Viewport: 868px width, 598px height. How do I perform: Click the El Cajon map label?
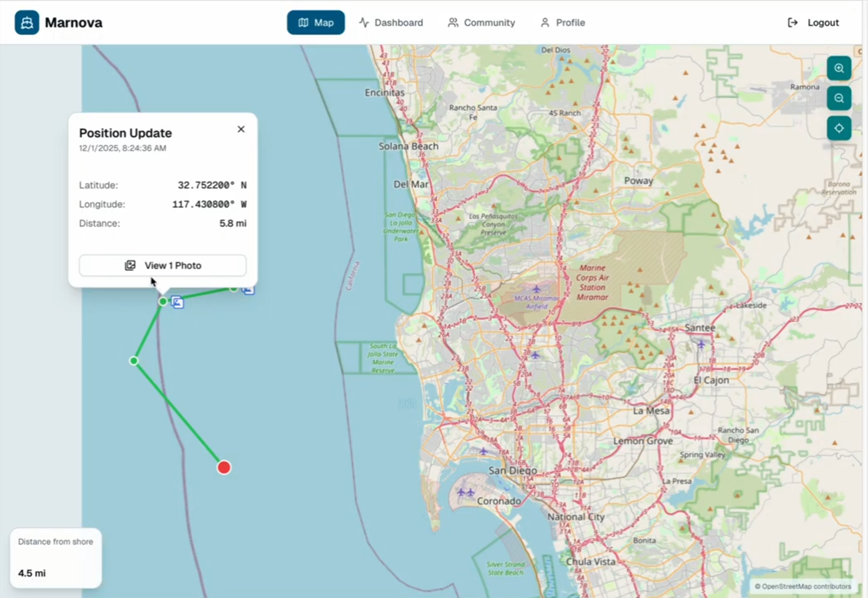[711, 380]
